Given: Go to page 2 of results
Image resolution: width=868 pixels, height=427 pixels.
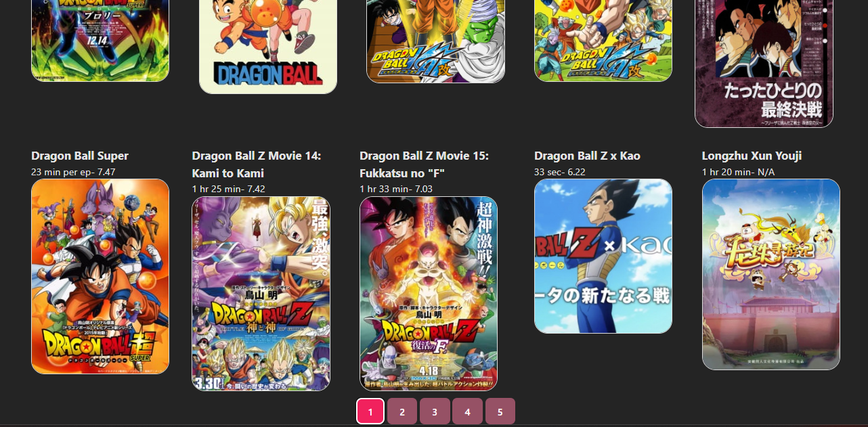Looking at the screenshot, I should 402,411.
